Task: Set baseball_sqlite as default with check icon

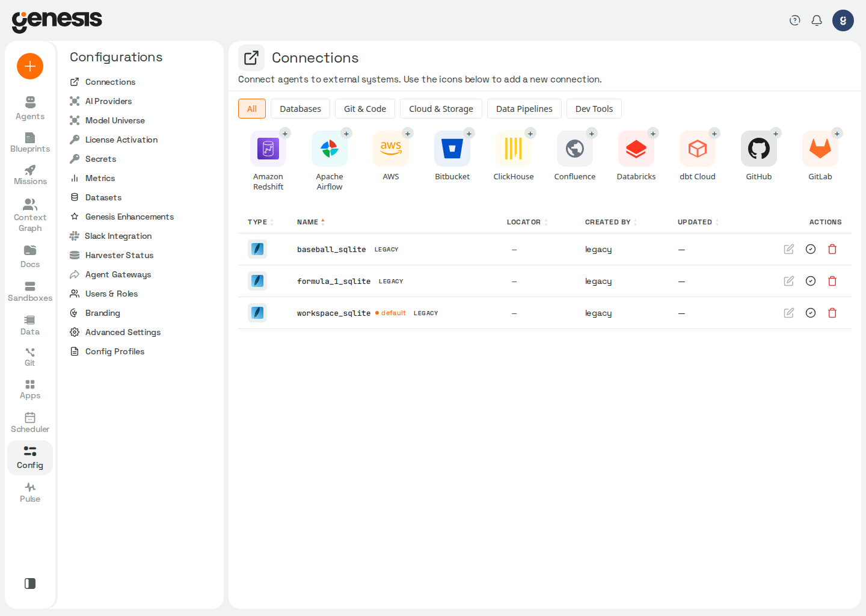Action: (811, 249)
